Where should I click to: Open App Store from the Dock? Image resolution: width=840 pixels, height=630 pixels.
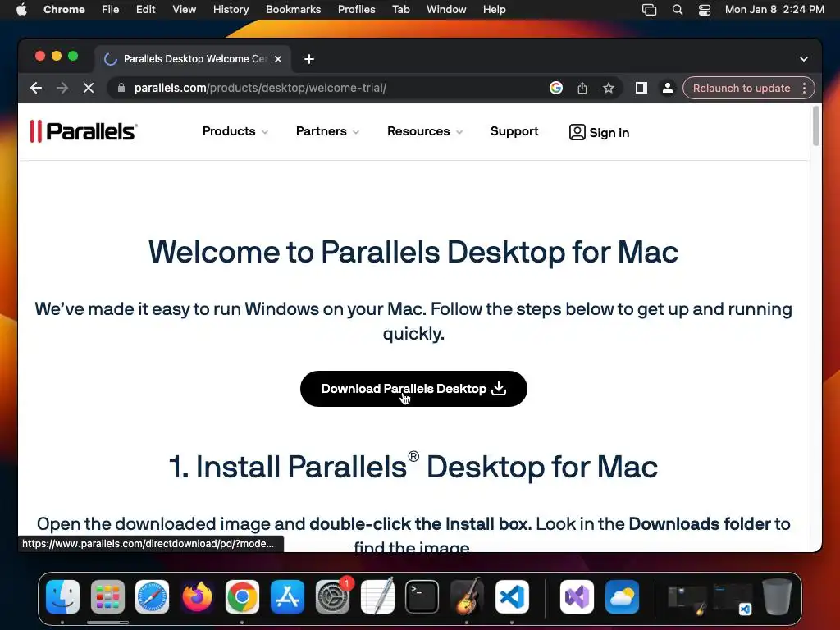click(x=287, y=597)
